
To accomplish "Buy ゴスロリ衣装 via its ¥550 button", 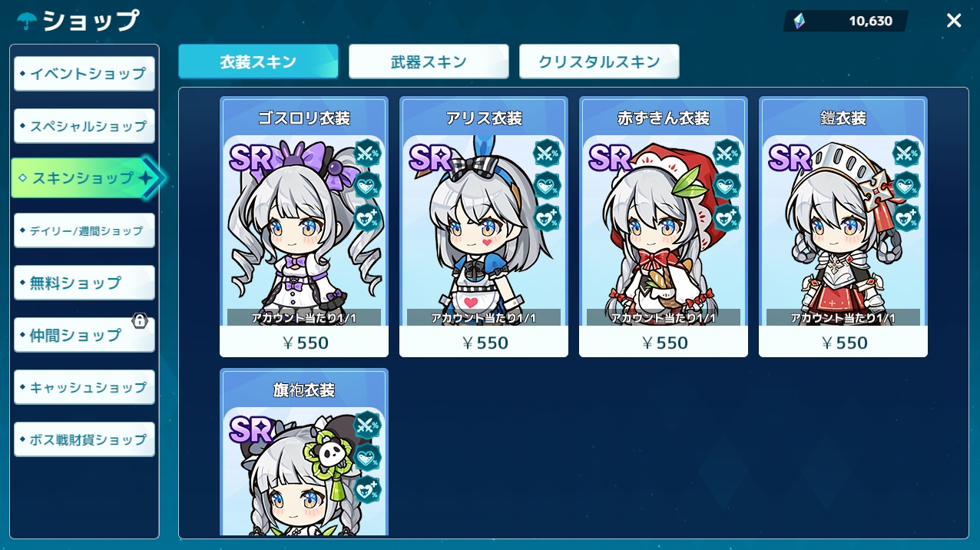I will [x=304, y=342].
